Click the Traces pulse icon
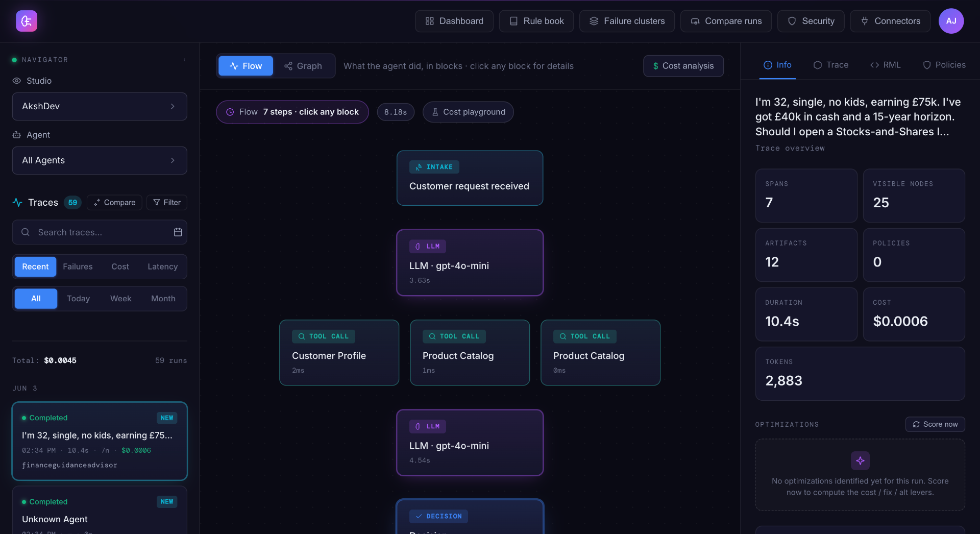Viewport: 980px width, 534px height. point(17,203)
